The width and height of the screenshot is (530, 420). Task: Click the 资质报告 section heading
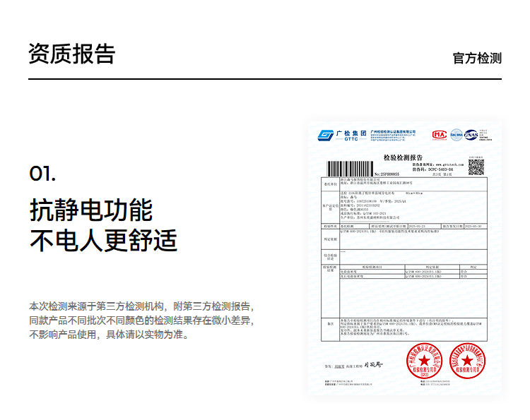tap(71, 54)
